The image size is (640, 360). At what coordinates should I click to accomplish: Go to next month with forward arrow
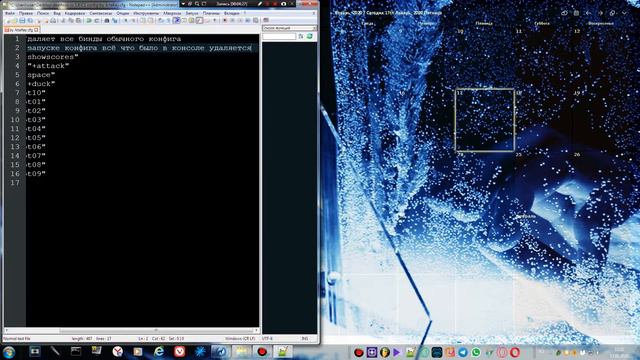600,13
